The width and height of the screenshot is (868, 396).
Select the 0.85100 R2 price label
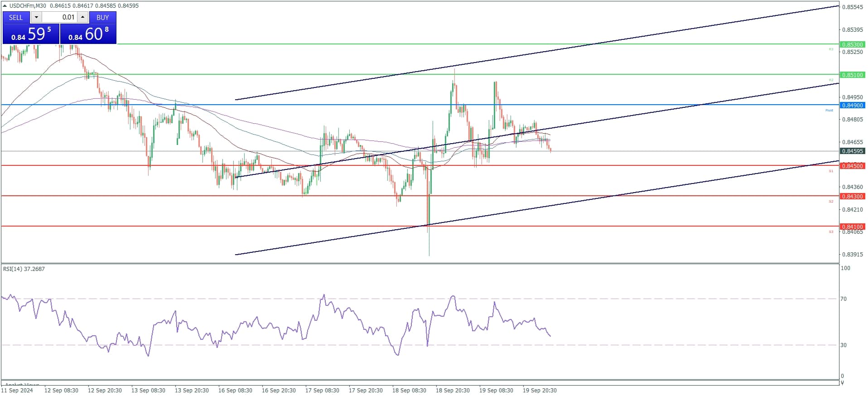(852, 75)
